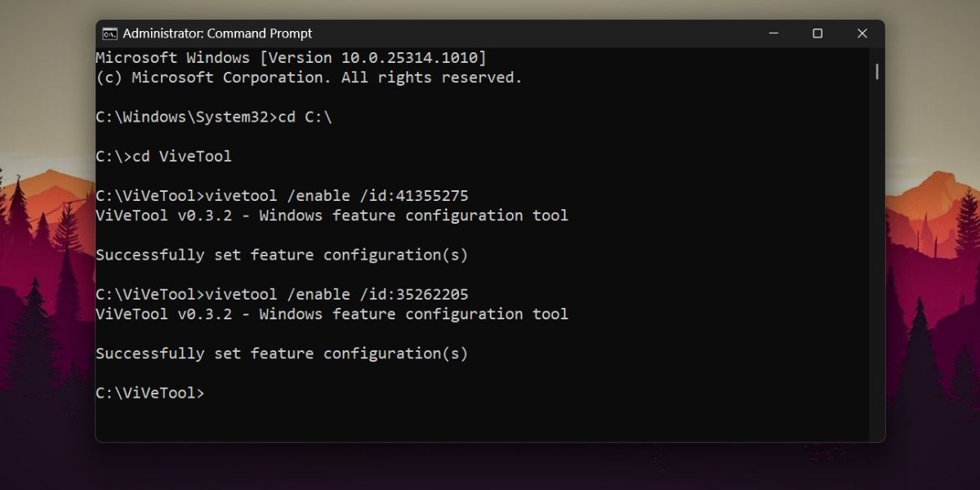Click the "cd C:\" command line
Viewport: 980px width, 490px height.
pos(214,117)
